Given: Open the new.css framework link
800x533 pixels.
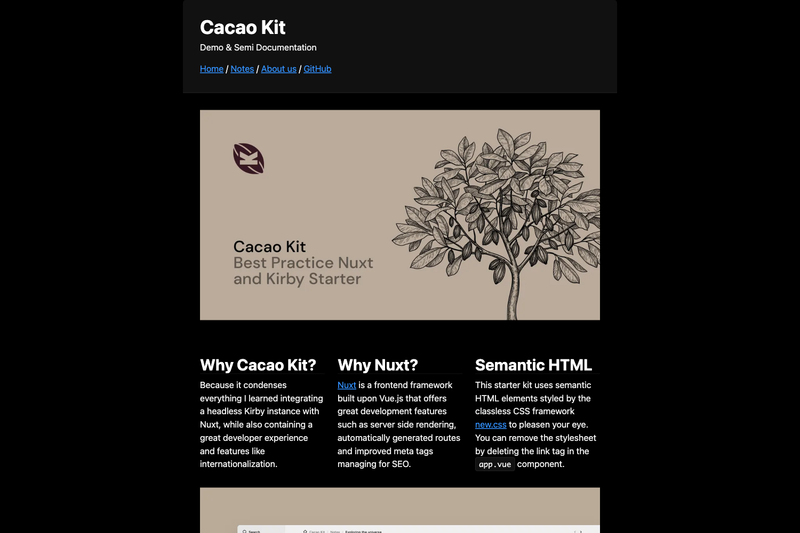Looking at the screenshot, I should click(x=490, y=424).
